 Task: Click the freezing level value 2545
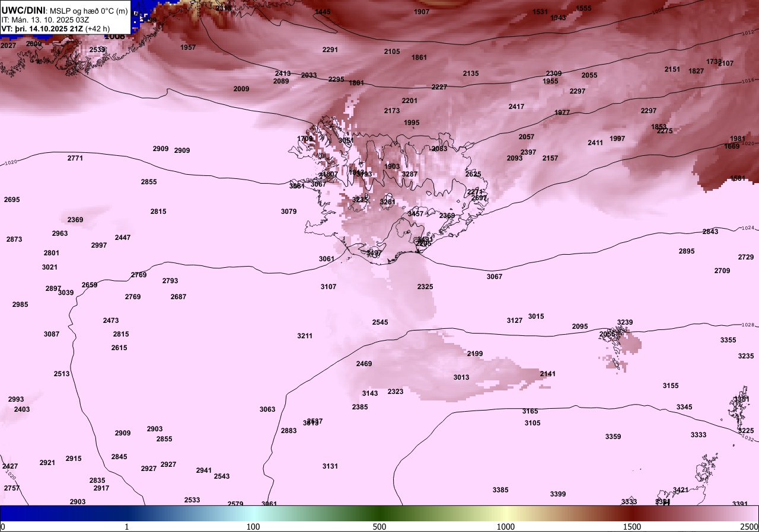380,322
